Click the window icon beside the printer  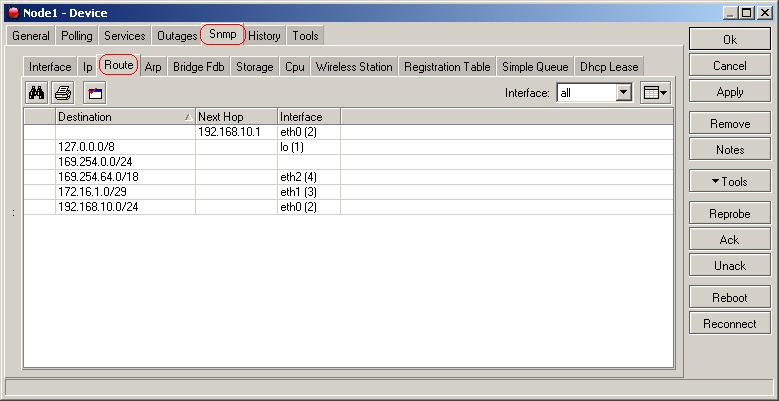pyautogui.click(x=95, y=92)
